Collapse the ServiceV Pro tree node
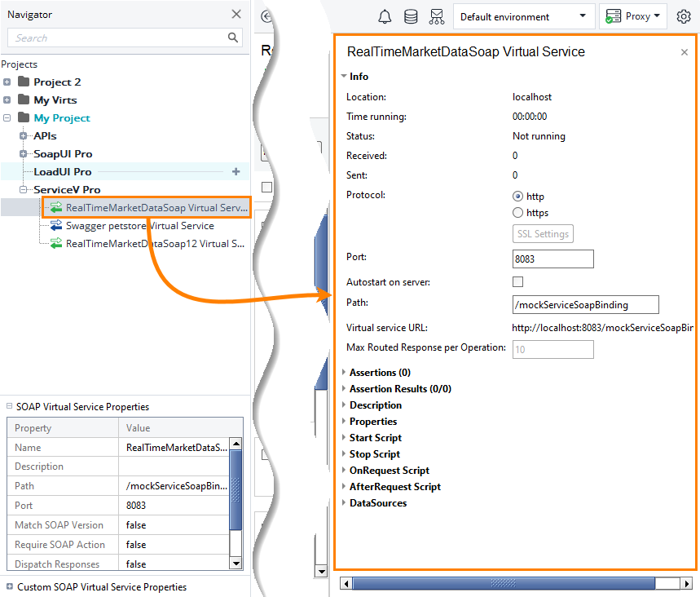 point(23,189)
